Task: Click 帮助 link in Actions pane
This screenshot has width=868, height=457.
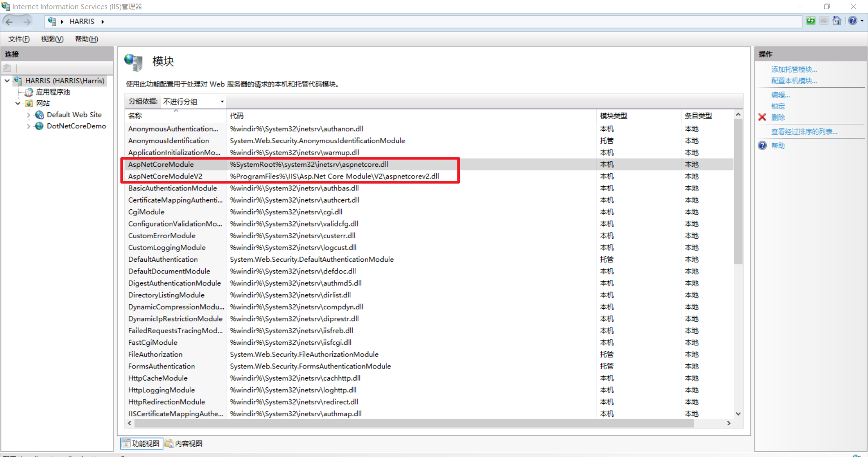Action: coord(778,146)
